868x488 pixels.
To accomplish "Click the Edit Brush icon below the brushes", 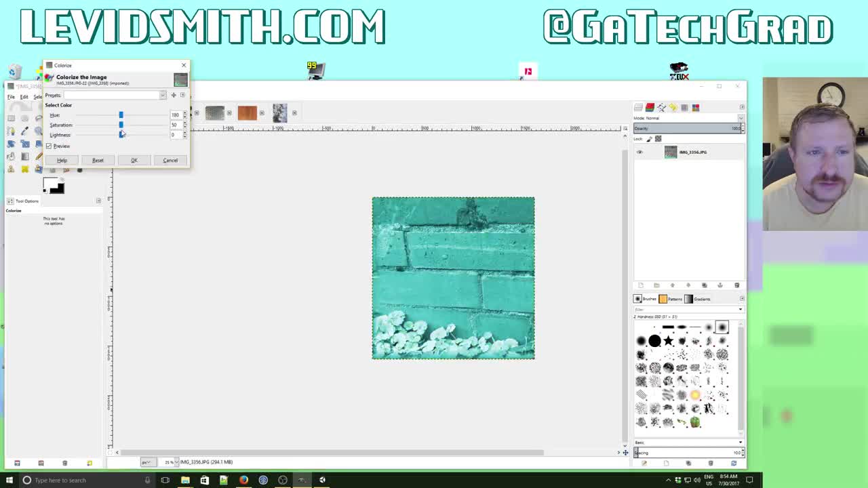I will pyautogui.click(x=644, y=463).
